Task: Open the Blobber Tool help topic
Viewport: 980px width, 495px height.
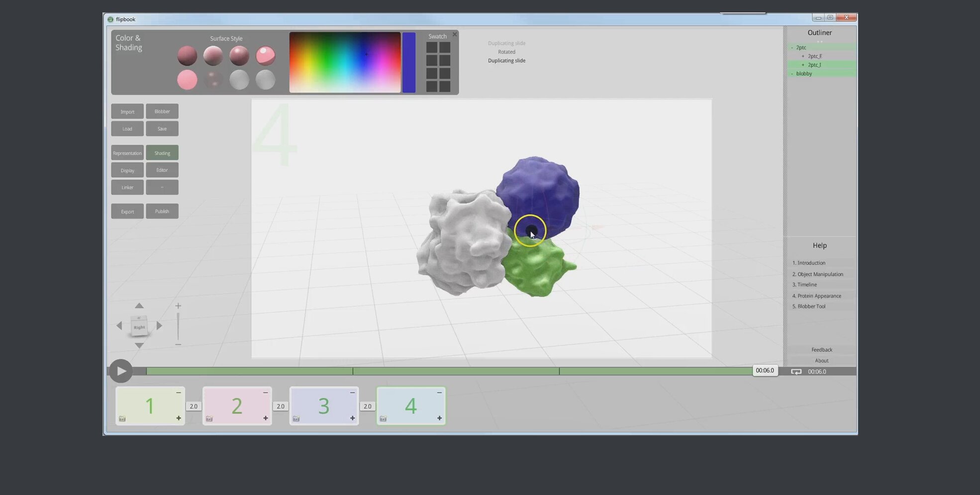Action: pyautogui.click(x=811, y=307)
